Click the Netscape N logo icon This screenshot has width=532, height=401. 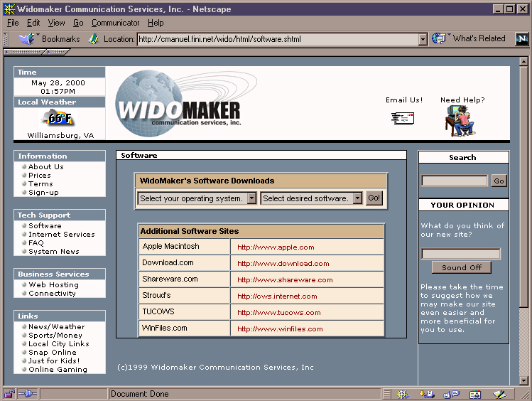(521, 38)
